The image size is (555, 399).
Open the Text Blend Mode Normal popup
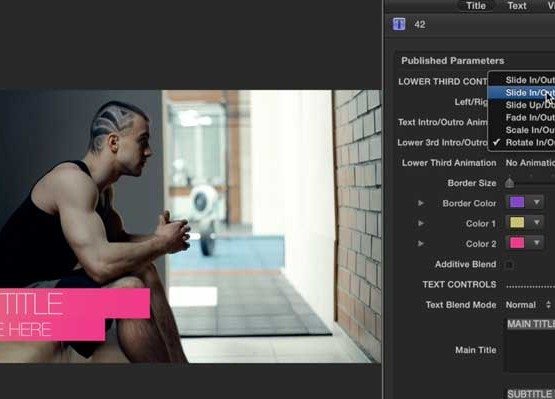(x=528, y=305)
